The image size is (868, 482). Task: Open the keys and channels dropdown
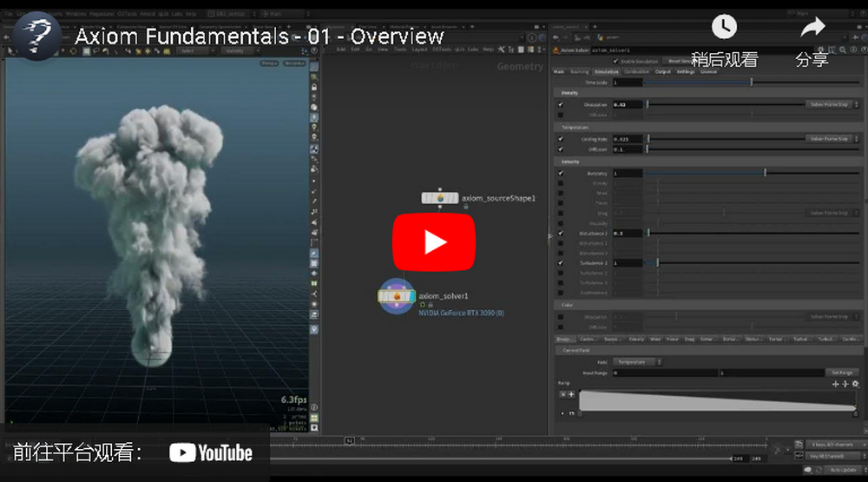pyautogui.click(x=838, y=445)
